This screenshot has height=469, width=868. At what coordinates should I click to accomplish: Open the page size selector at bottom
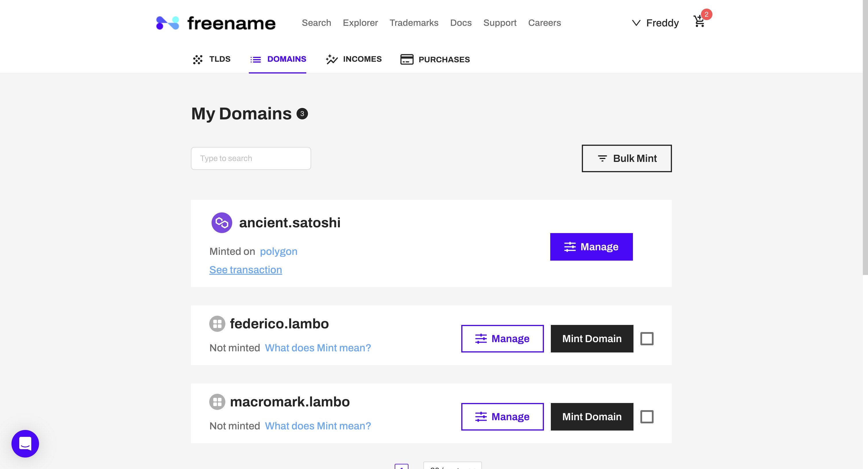coord(452,466)
